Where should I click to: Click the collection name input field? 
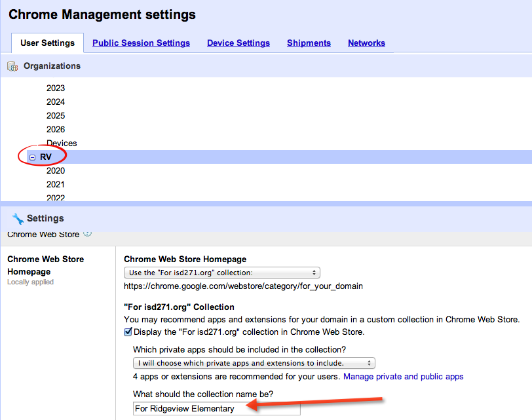coord(216,408)
